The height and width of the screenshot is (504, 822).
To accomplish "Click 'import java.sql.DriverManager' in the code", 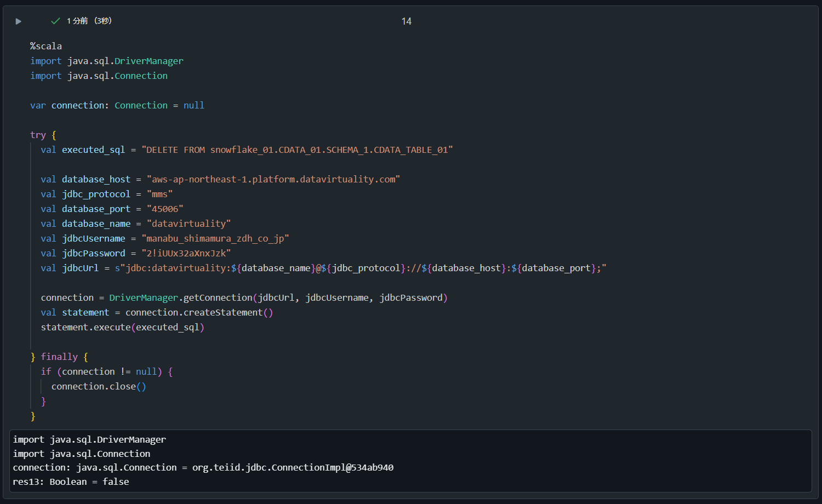I will coord(107,61).
